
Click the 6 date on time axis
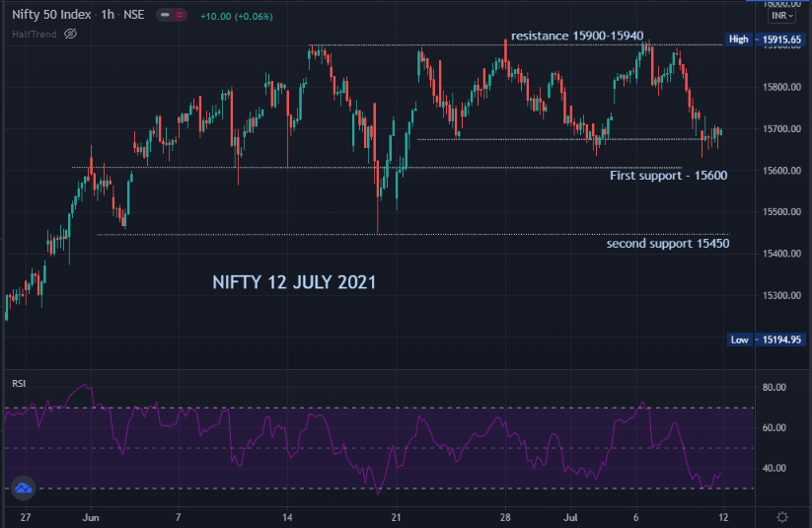[x=636, y=517]
